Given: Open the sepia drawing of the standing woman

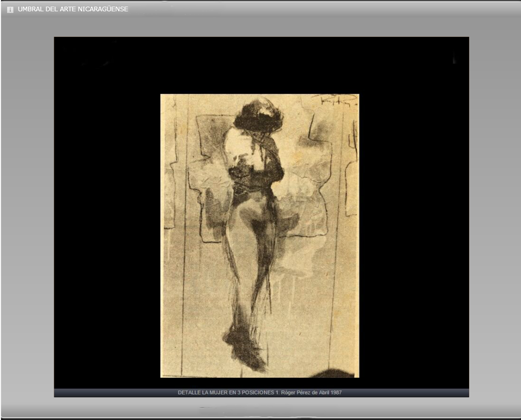Looking at the screenshot, I should tap(259, 235).
